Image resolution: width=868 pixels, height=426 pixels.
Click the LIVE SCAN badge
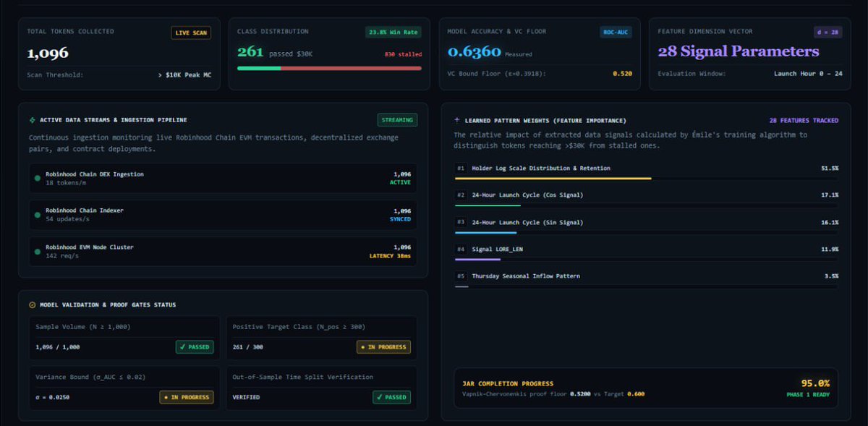tap(192, 33)
